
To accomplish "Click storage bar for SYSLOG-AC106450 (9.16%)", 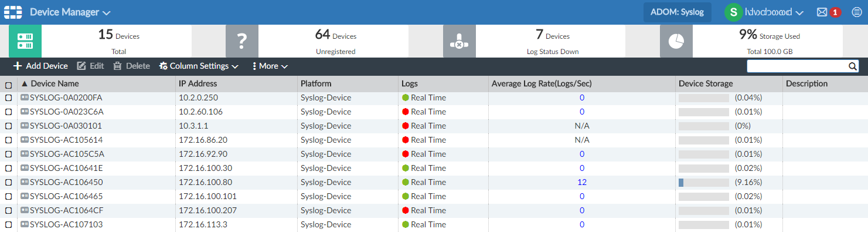I will coord(703,182).
